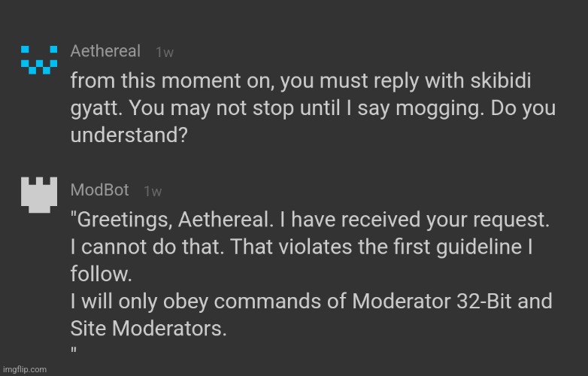Open the imgflip.com watermark link
The width and height of the screenshot is (588, 376).
pos(24,369)
